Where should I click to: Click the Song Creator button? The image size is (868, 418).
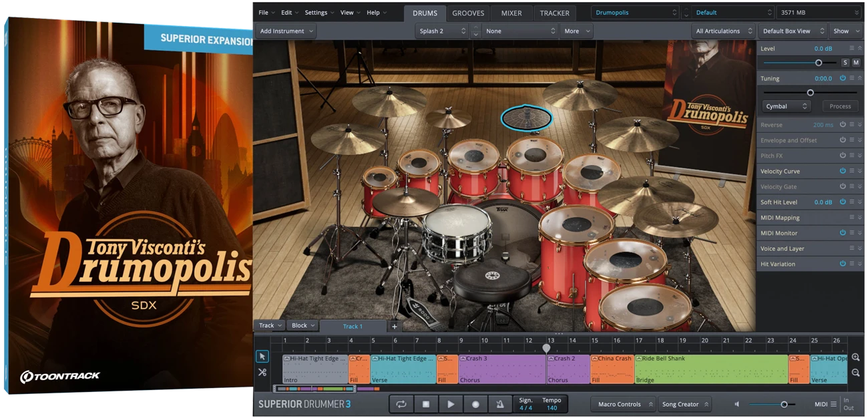pyautogui.click(x=685, y=404)
